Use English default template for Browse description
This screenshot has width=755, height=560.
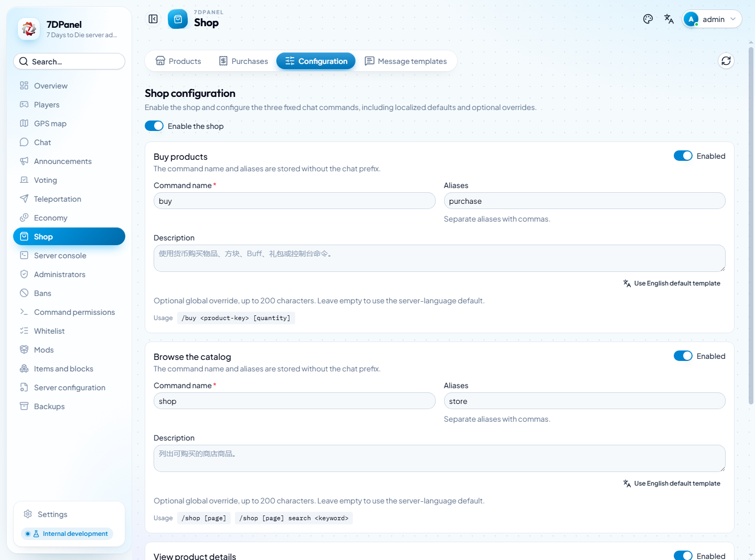pos(672,484)
